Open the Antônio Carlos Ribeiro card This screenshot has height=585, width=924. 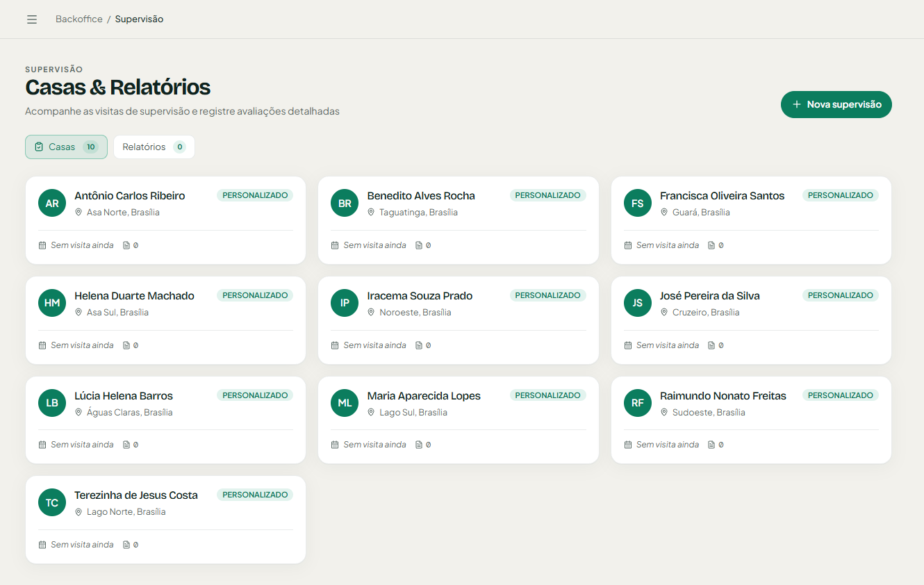pyautogui.click(x=165, y=220)
